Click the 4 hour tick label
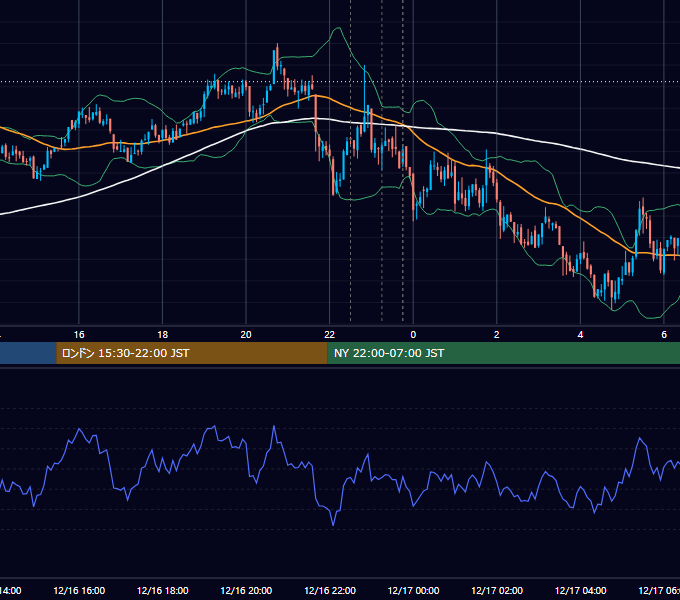This screenshot has width=680, height=600. tap(580, 335)
